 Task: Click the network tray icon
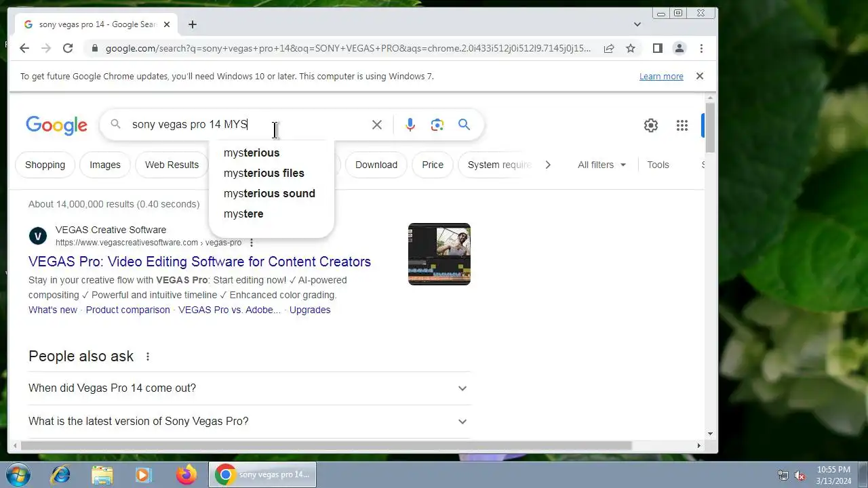coord(783,475)
